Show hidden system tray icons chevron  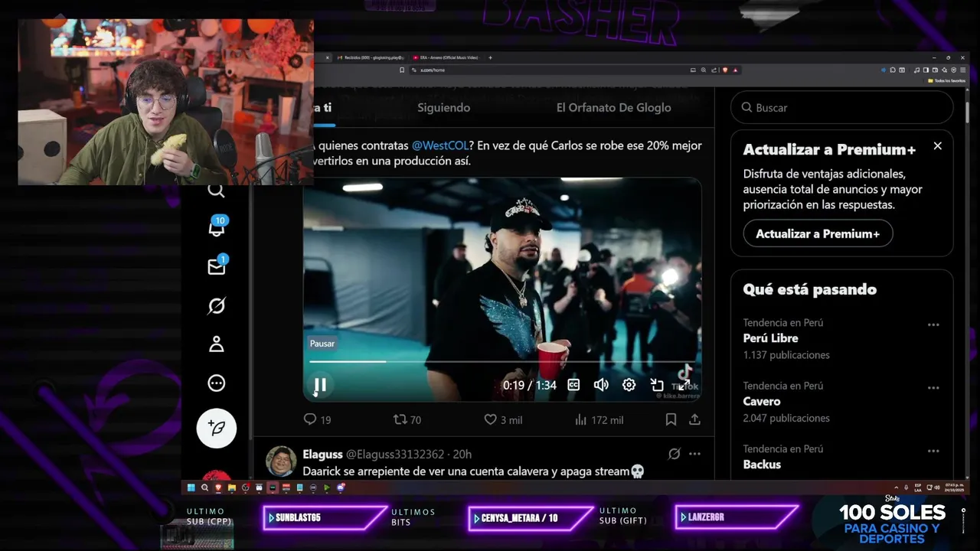tap(896, 487)
